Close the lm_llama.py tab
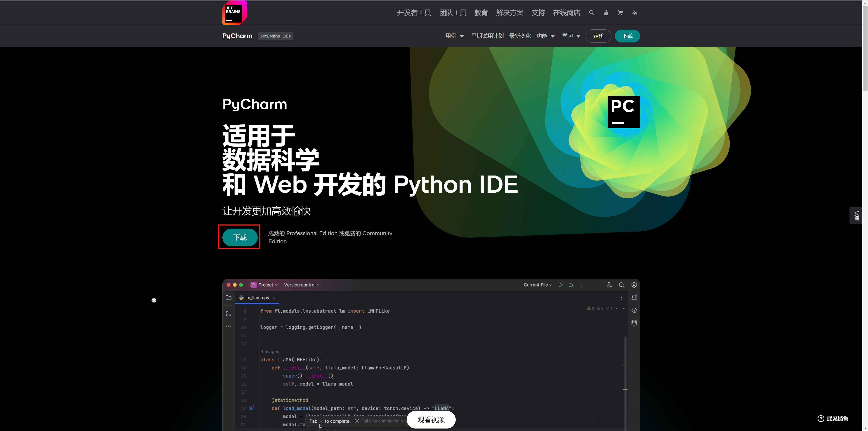The width and height of the screenshot is (868, 431). click(x=274, y=298)
